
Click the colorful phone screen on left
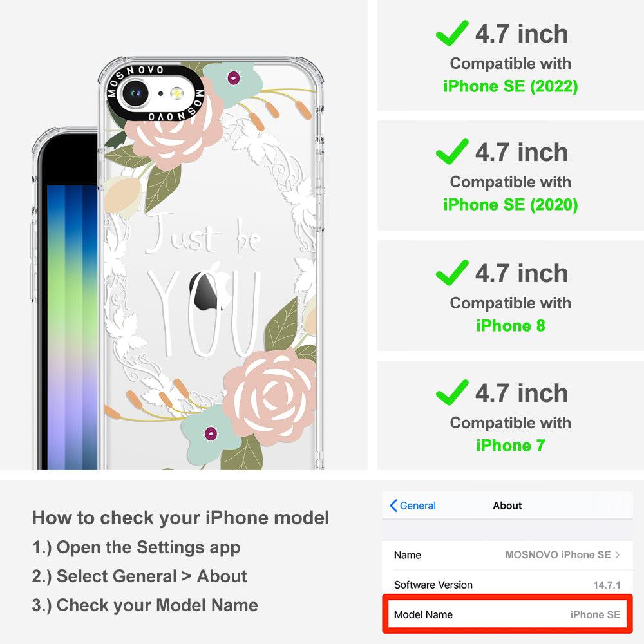coord(72,327)
